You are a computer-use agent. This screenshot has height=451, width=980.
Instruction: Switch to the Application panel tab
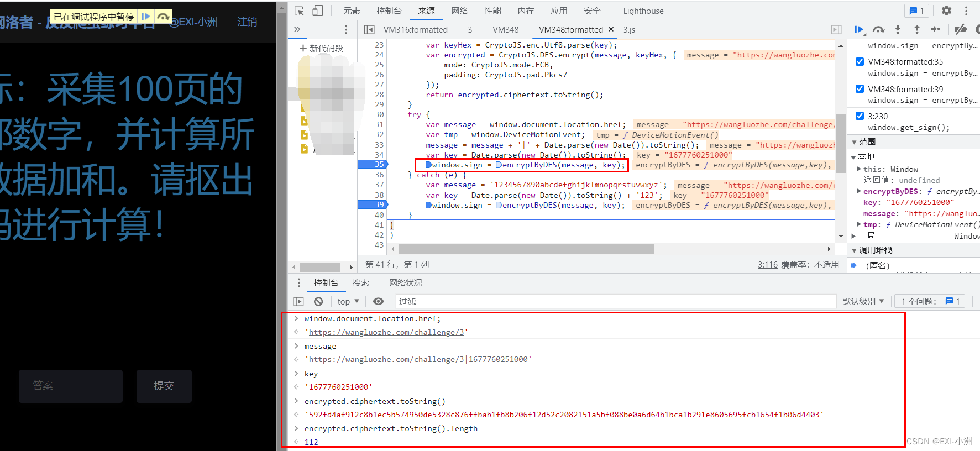559,11
